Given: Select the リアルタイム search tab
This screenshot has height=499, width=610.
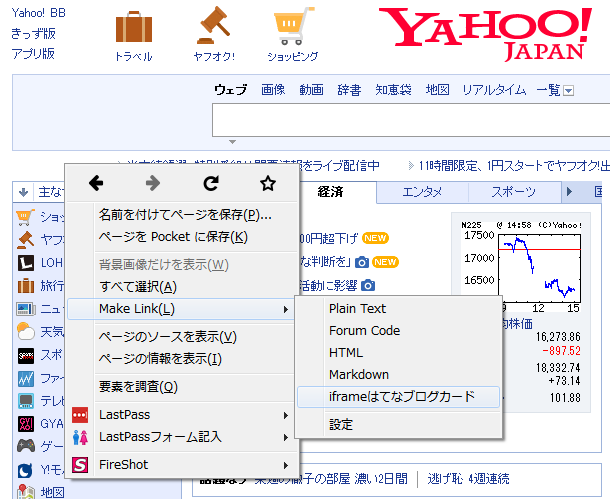Looking at the screenshot, I should (494, 90).
